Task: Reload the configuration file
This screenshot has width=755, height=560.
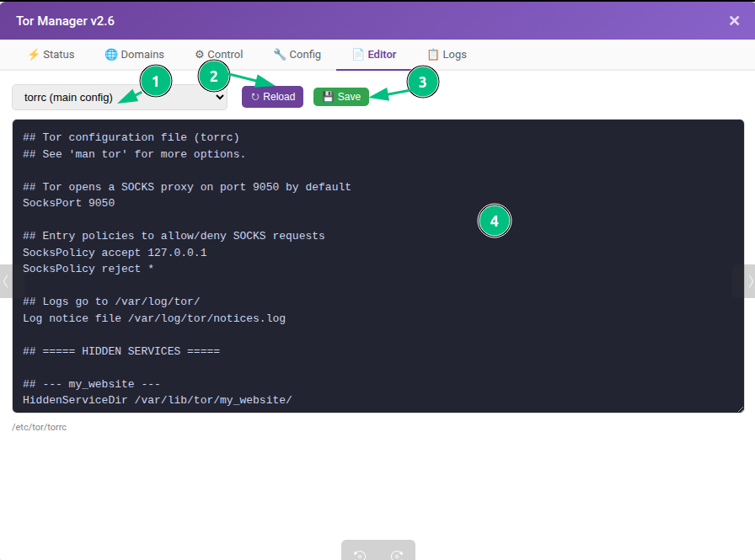Action: pyautogui.click(x=272, y=97)
